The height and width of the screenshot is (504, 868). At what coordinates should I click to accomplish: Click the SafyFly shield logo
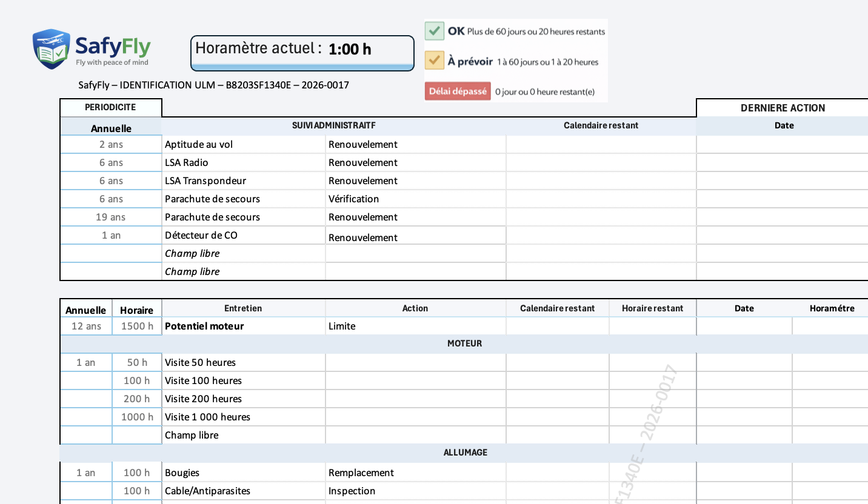click(x=52, y=48)
